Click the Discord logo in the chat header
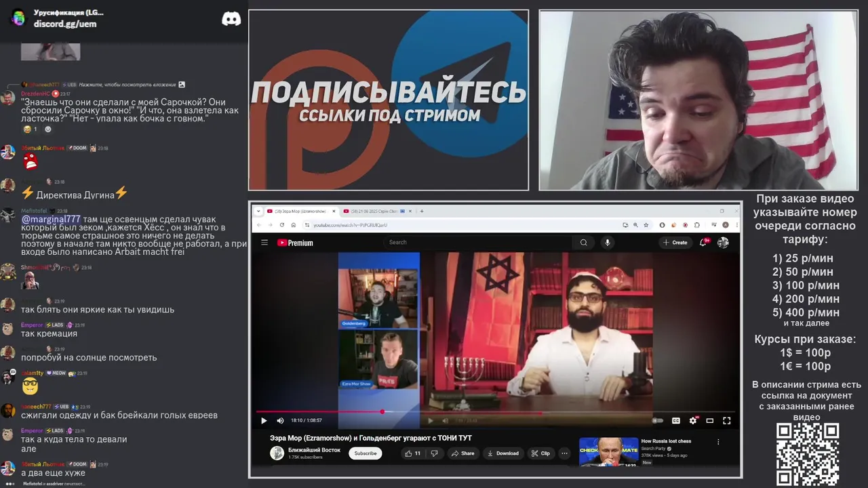This screenshot has width=868, height=488. point(231,19)
